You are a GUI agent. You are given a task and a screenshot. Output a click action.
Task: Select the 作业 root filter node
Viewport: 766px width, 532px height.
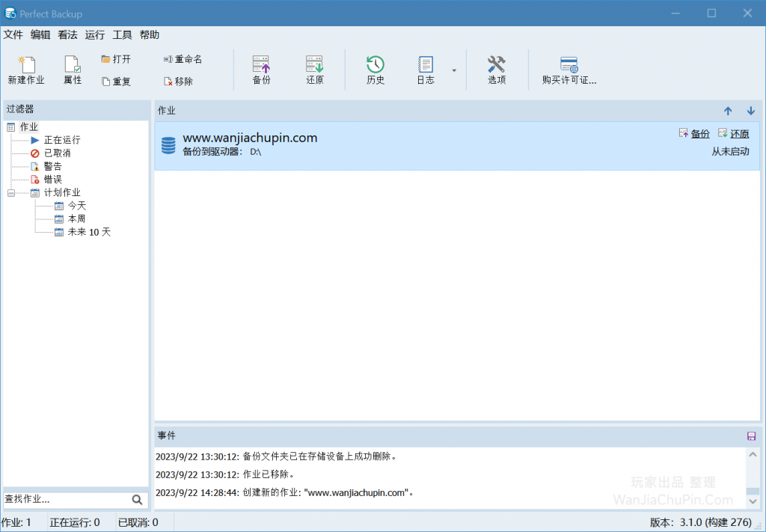[x=29, y=127]
